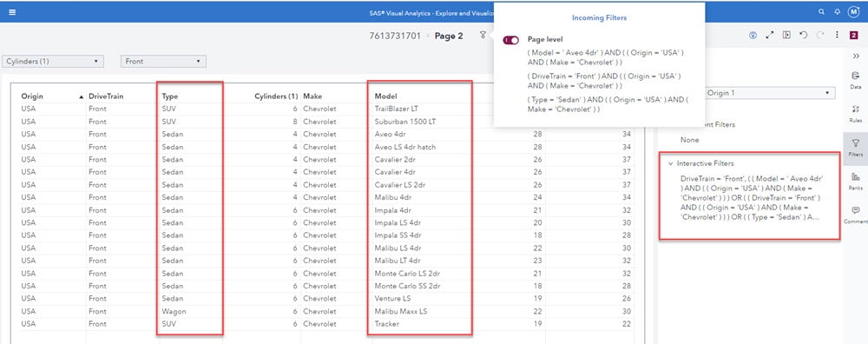Sort by the Model column header
Image resolution: width=868 pixels, height=344 pixels.
pos(386,96)
